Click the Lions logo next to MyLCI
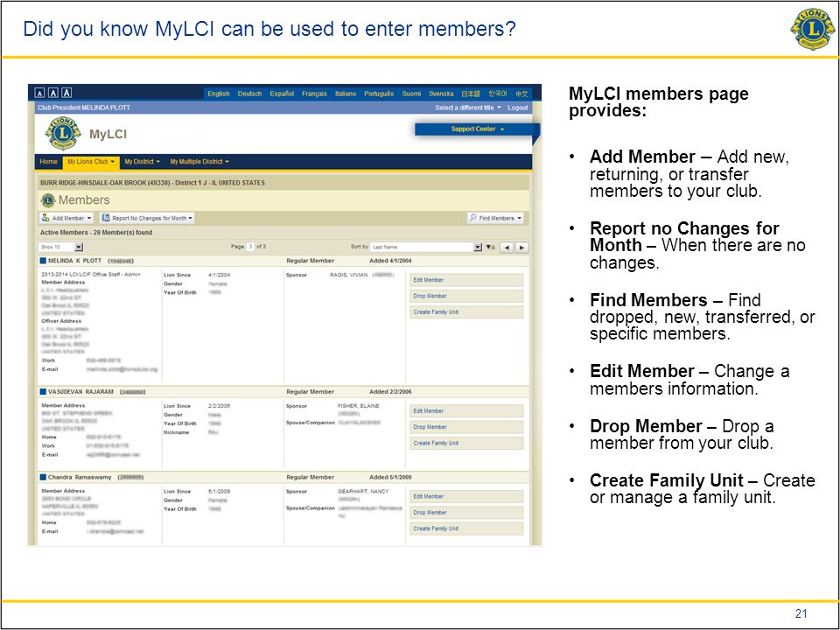 click(x=63, y=133)
